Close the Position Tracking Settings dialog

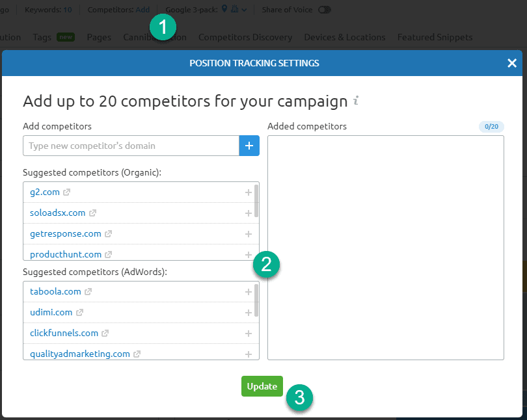[512, 63]
